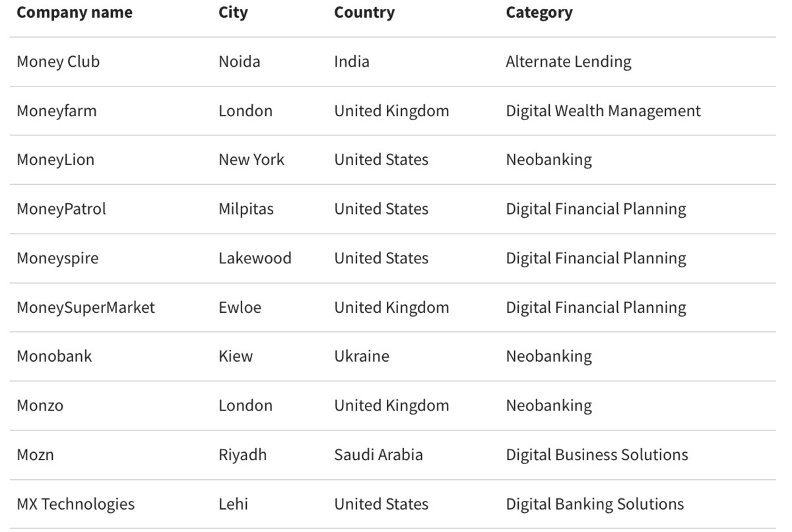Click the Digital Business Solutions category
This screenshot has height=532, width=792.
[x=597, y=455]
